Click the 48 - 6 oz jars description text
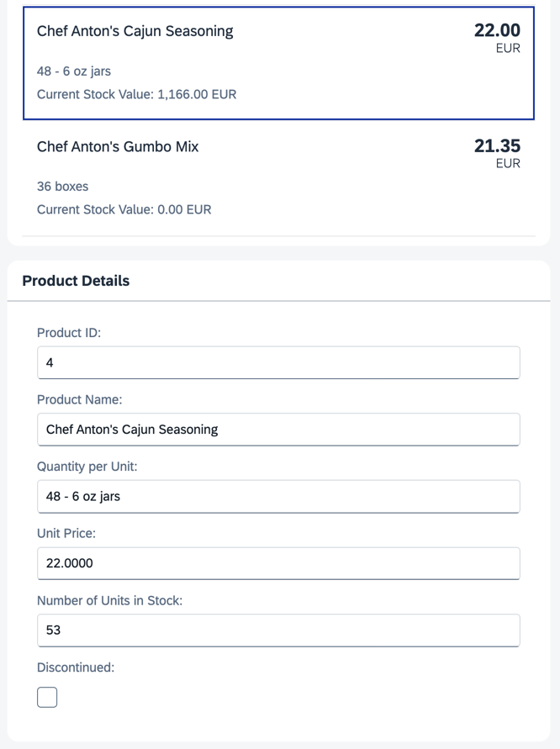 coord(74,71)
